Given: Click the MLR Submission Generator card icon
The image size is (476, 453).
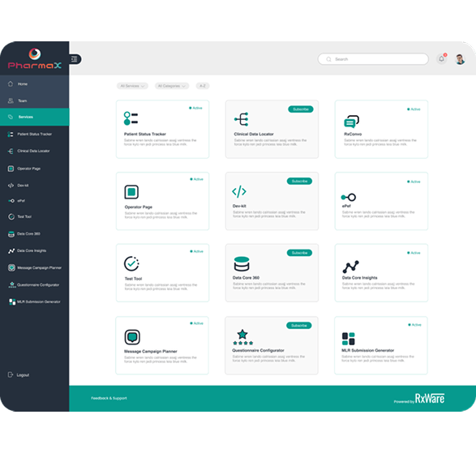Looking at the screenshot, I should pyautogui.click(x=349, y=339).
